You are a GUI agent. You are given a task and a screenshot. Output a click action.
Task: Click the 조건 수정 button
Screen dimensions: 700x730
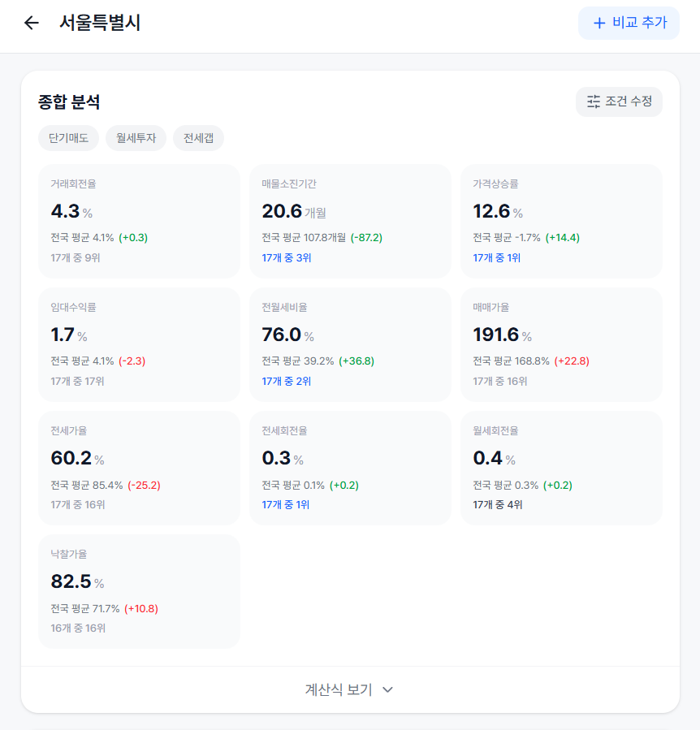[619, 102]
